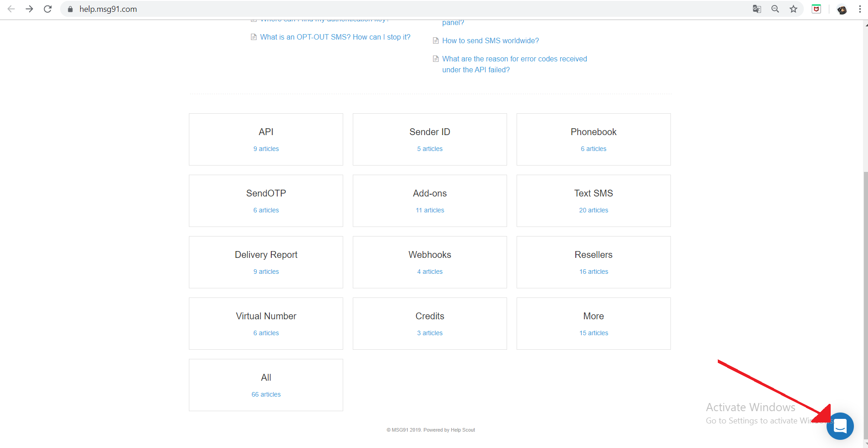The width and height of the screenshot is (868, 448).
Task: Click '66 articles' under All
Action: click(x=266, y=394)
